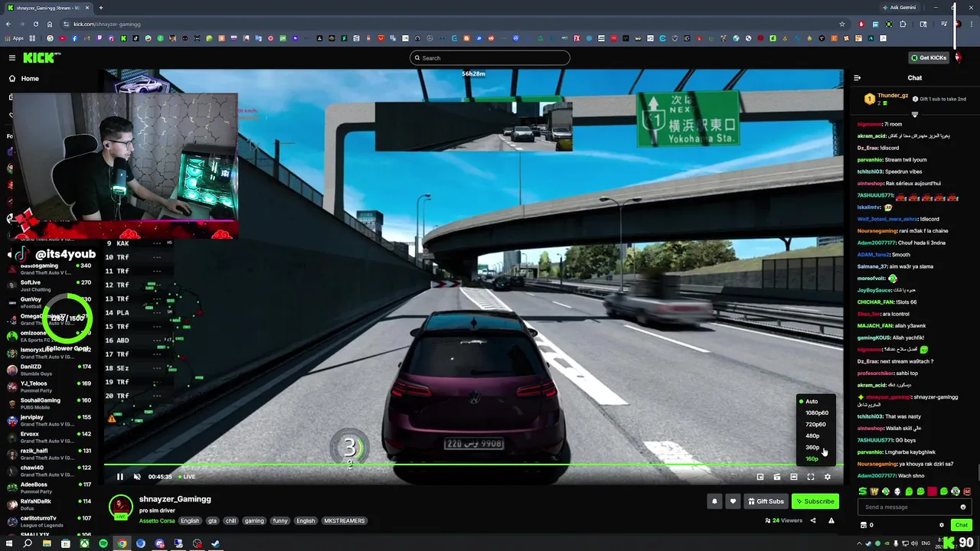Insert the green S emote
Viewport: 980px width, 551px height.
click(x=863, y=491)
